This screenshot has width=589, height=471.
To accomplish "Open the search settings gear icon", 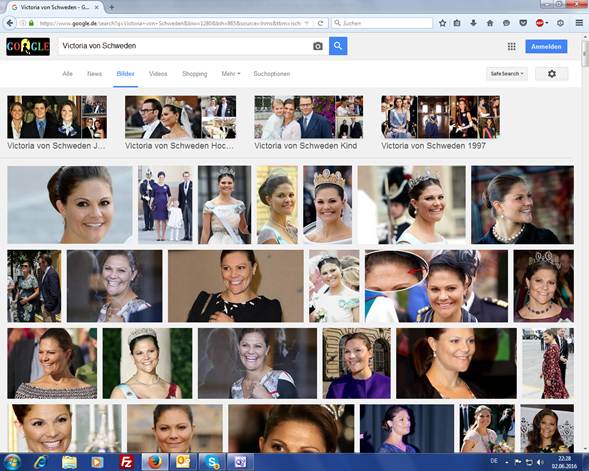I will pos(551,74).
